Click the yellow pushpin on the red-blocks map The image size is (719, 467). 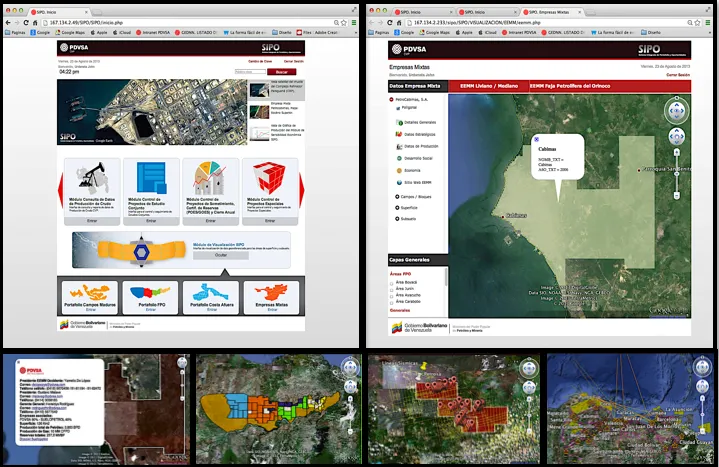(423, 367)
